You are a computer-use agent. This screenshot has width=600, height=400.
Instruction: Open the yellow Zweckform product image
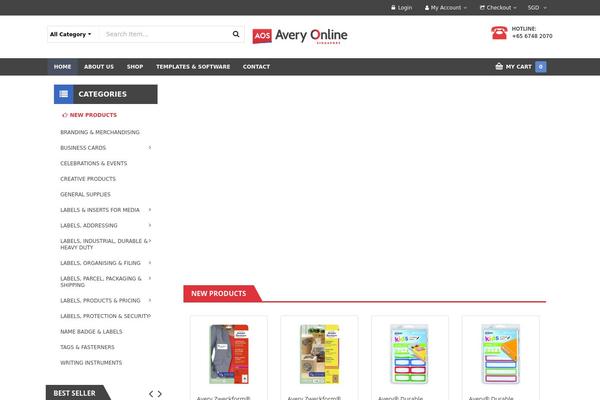tap(320, 354)
